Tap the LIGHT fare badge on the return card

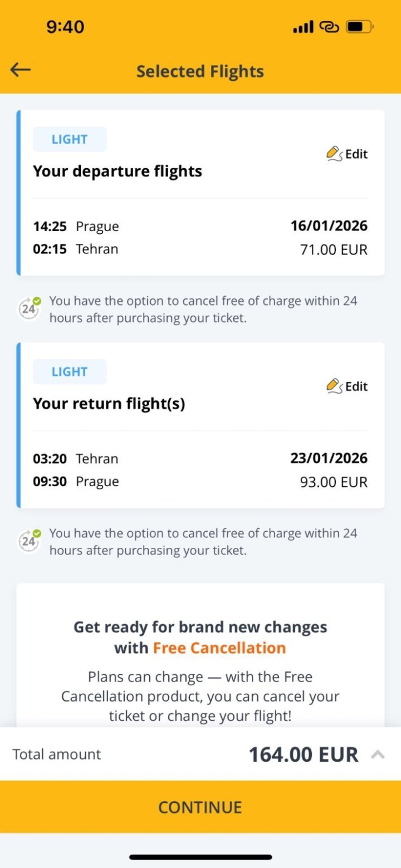pyautogui.click(x=70, y=371)
